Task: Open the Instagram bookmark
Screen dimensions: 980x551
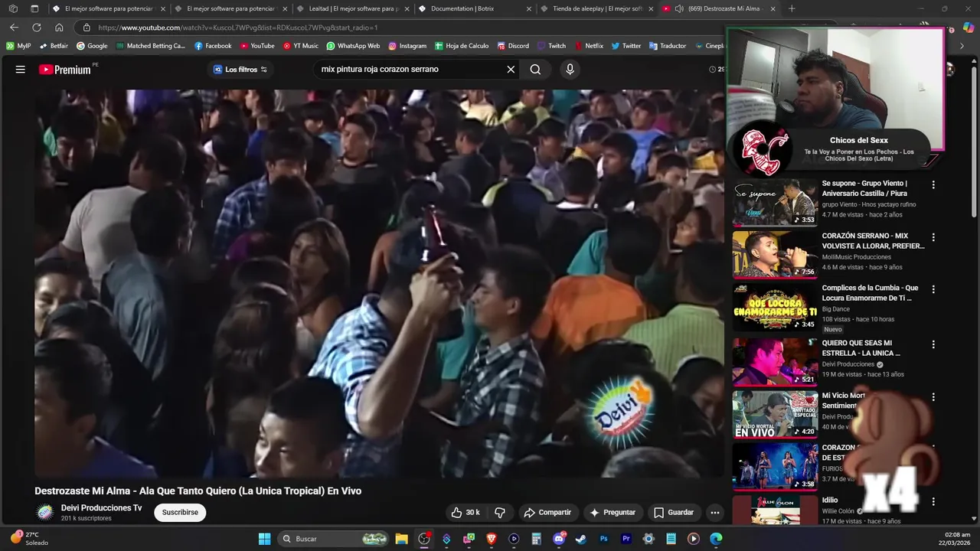Action: [x=407, y=46]
